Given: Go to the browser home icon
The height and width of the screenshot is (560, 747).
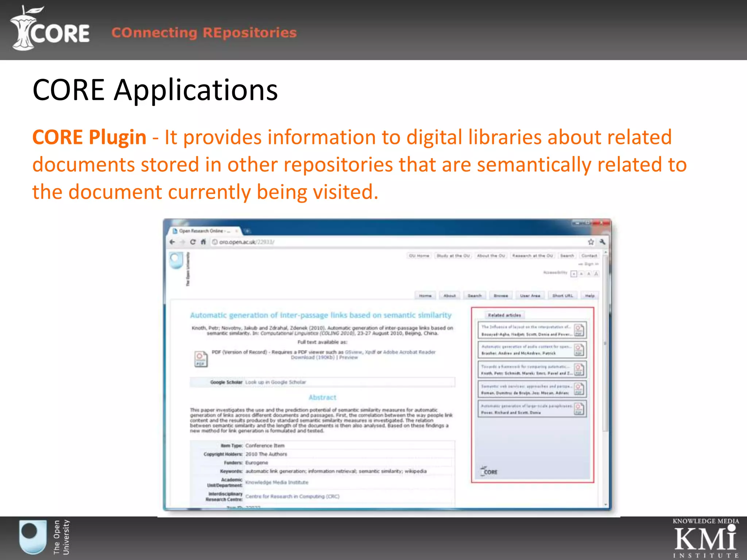Looking at the screenshot, I should [203, 242].
